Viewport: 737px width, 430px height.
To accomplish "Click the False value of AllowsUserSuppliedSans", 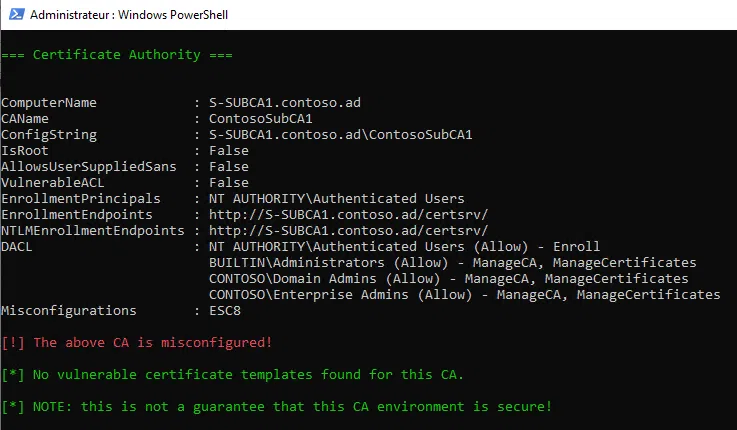I will click(229, 167).
